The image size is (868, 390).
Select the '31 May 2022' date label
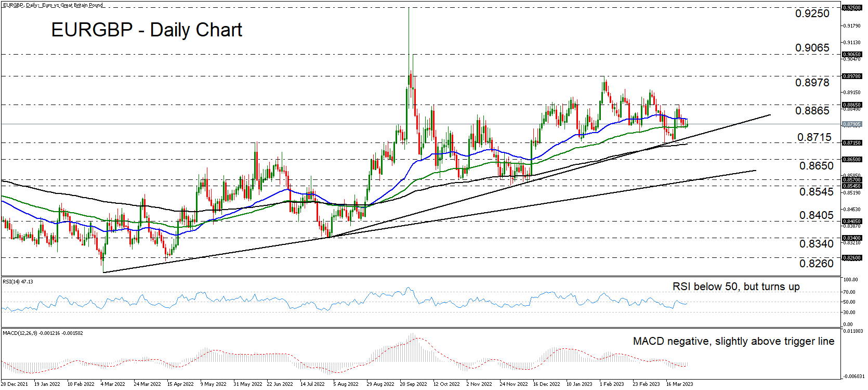247,384
